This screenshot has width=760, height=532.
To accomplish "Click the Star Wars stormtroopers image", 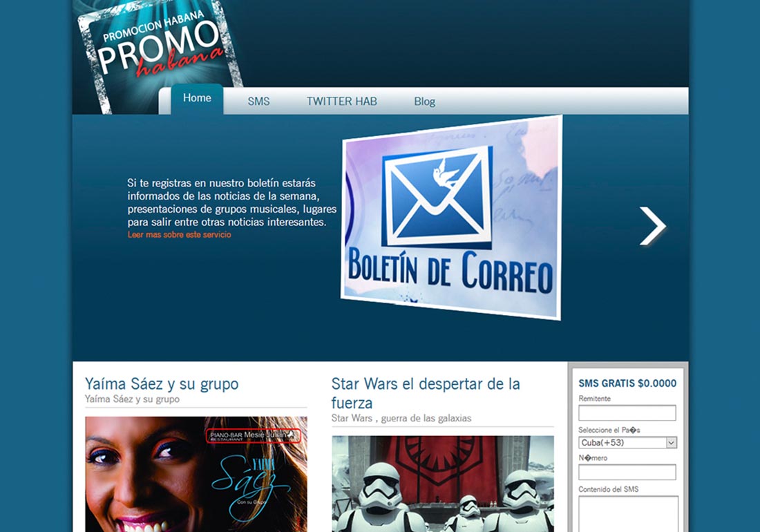I will [442, 483].
